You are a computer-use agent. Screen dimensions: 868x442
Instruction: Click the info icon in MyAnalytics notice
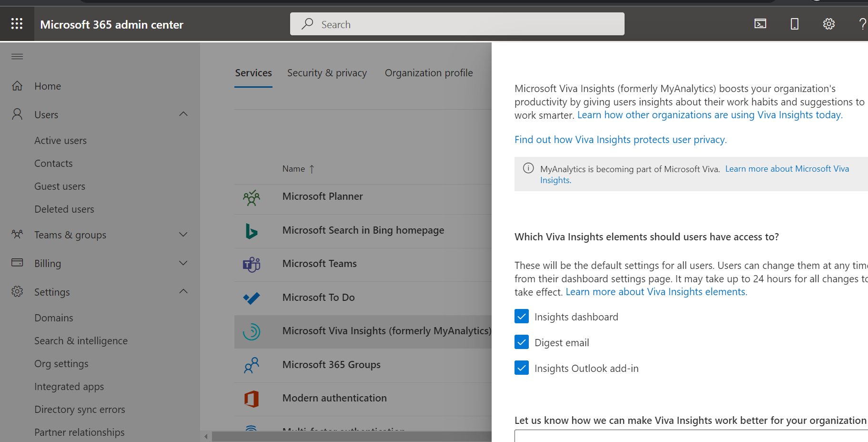[528, 168]
